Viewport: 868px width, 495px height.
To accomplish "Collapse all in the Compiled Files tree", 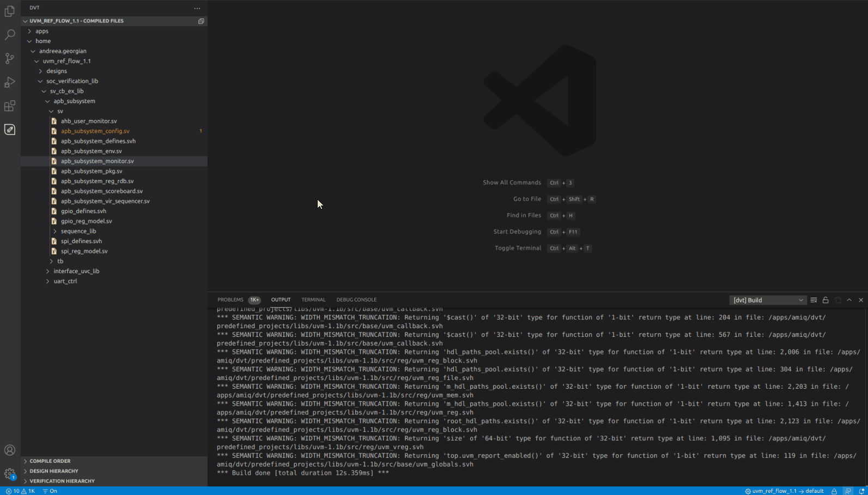I will (201, 21).
